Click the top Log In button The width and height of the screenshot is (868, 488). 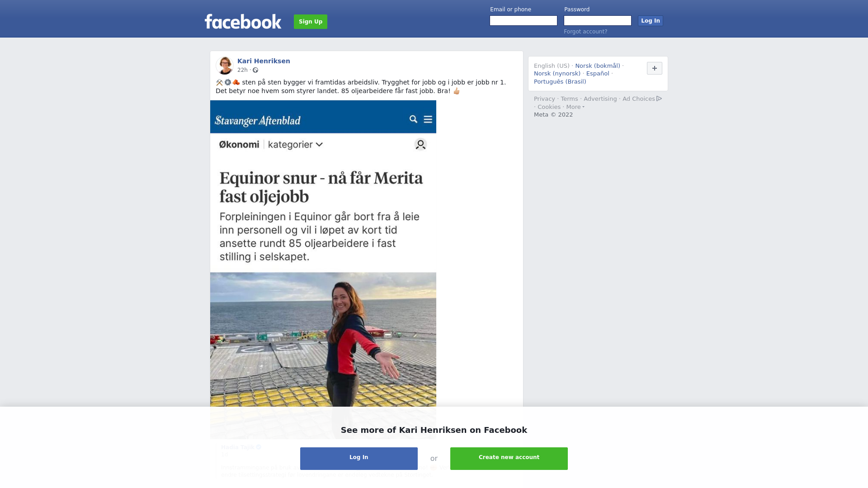tap(650, 21)
